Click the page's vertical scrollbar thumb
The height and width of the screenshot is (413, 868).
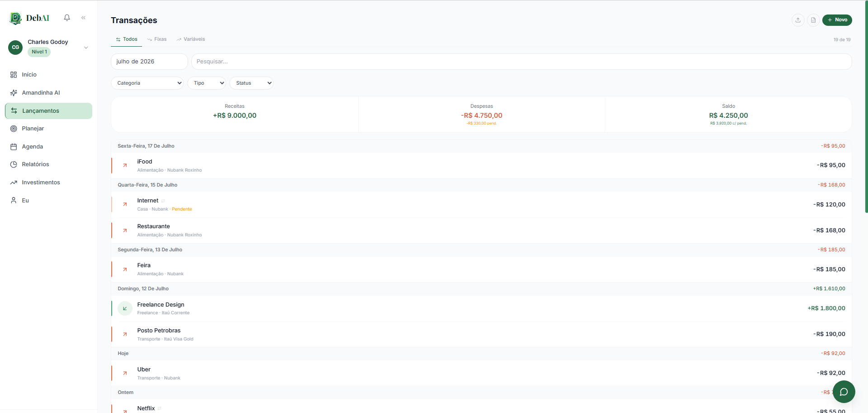(866, 106)
